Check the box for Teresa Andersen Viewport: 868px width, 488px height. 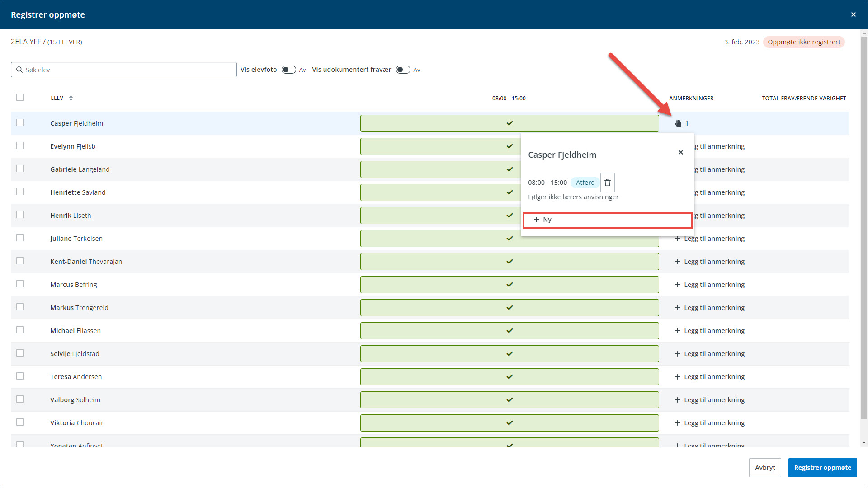(20, 376)
